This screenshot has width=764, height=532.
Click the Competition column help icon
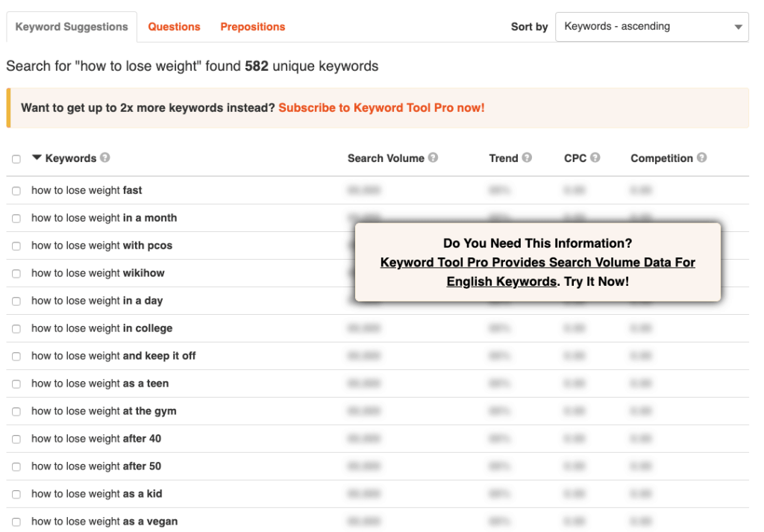point(701,158)
